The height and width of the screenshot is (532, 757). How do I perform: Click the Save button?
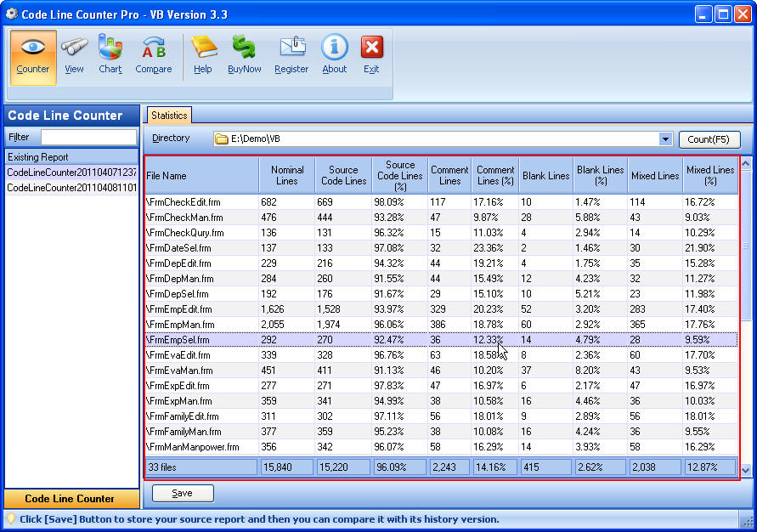coord(183,493)
